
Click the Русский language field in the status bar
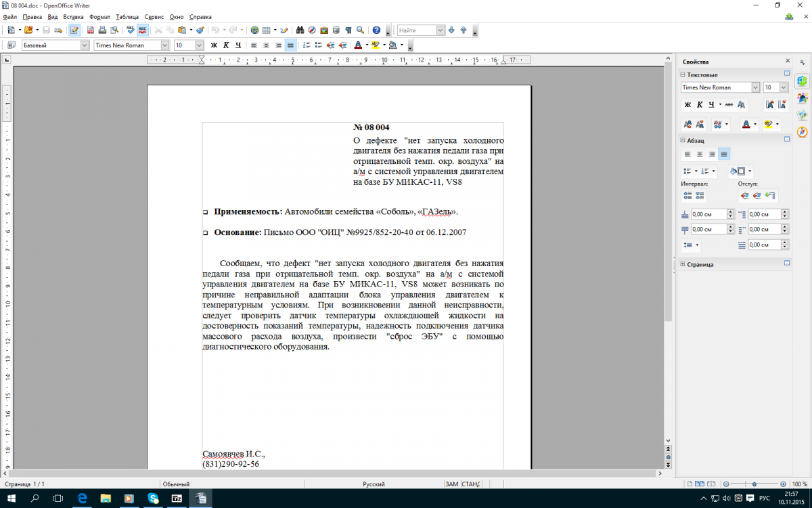pos(374,484)
